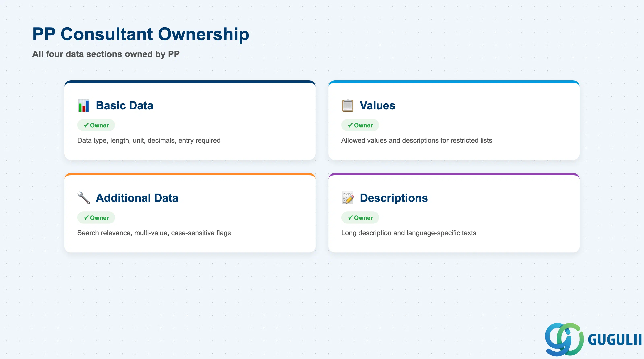The height and width of the screenshot is (359, 644).
Task: Click the wrench icon beside Additional Data
Action: coord(84,198)
